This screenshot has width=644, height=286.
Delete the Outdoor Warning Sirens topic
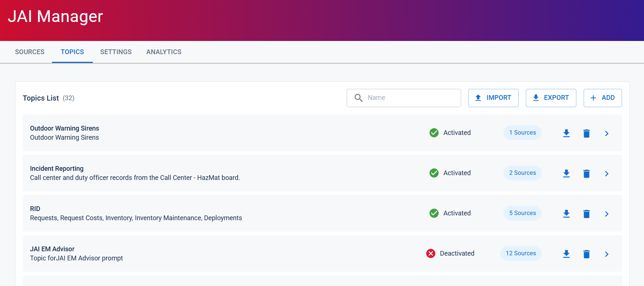click(x=587, y=133)
